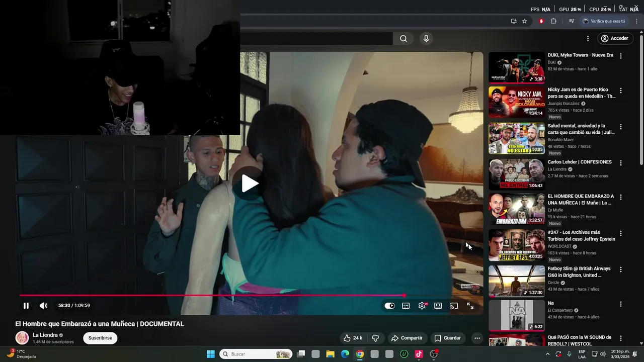Seek by clicking the red progress bar
This screenshot has height=362, width=644.
(211, 295)
